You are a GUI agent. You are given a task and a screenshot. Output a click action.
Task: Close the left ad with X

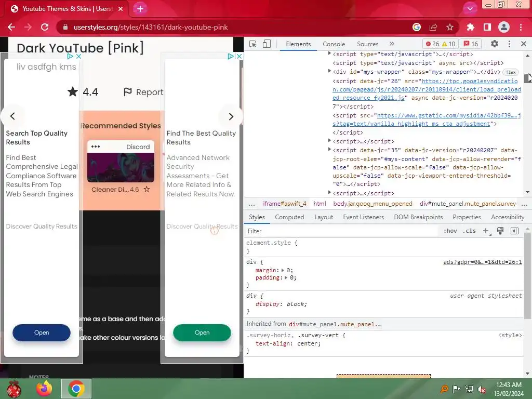78,56
